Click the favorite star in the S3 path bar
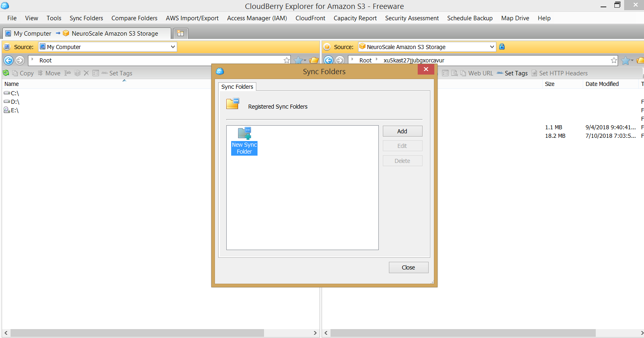644x338 pixels. point(614,60)
